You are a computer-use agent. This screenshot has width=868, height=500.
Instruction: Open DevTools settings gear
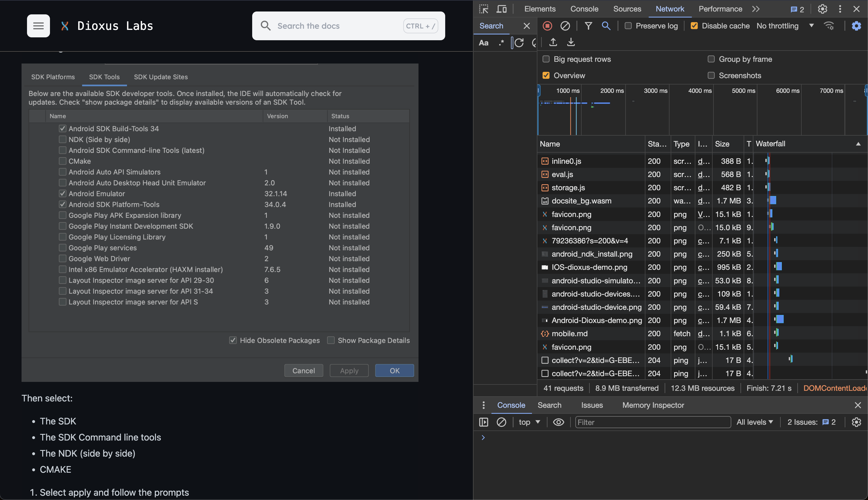822,9
